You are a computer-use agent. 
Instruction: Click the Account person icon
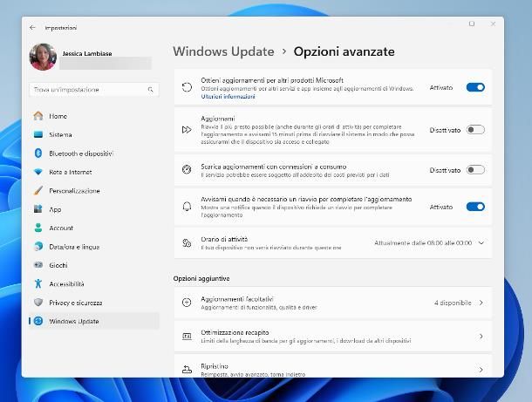click(38, 228)
